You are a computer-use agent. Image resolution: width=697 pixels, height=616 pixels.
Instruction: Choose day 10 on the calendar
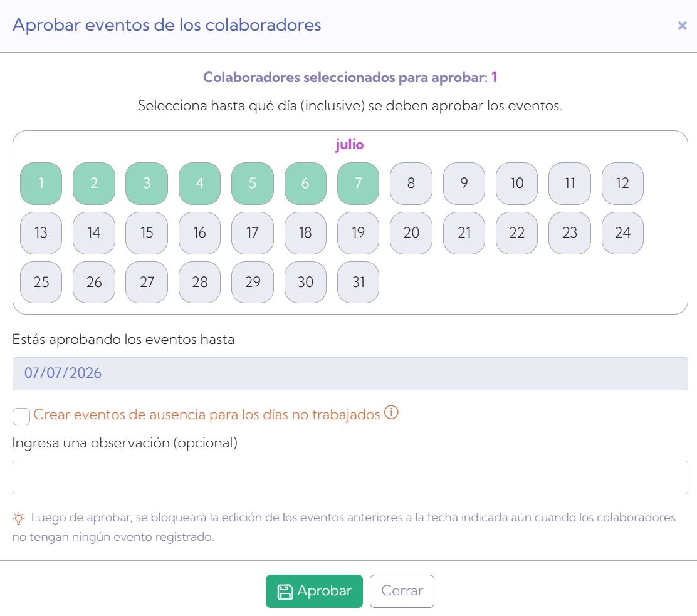517,184
